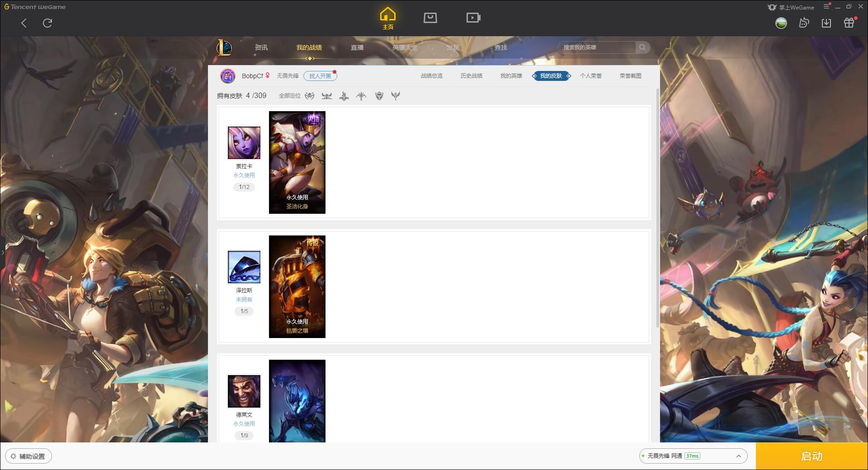Expand the left edge side panel arrow

tap(2, 253)
